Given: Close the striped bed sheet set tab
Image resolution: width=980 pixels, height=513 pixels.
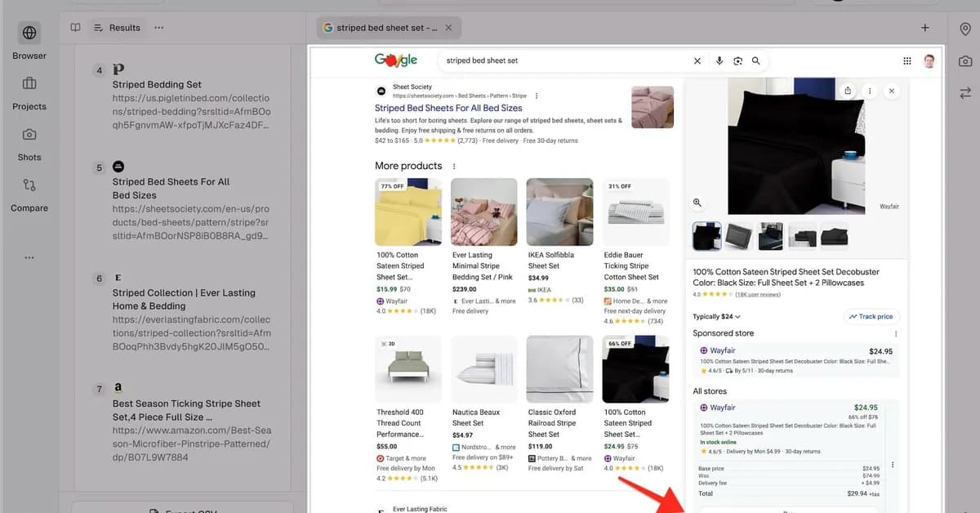Looking at the screenshot, I should (448, 28).
